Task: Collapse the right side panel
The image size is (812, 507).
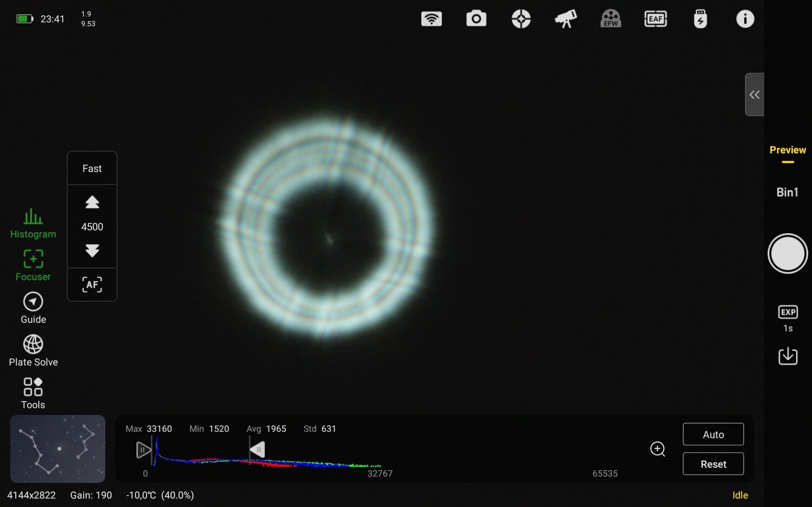Action: (x=754, y=94)
